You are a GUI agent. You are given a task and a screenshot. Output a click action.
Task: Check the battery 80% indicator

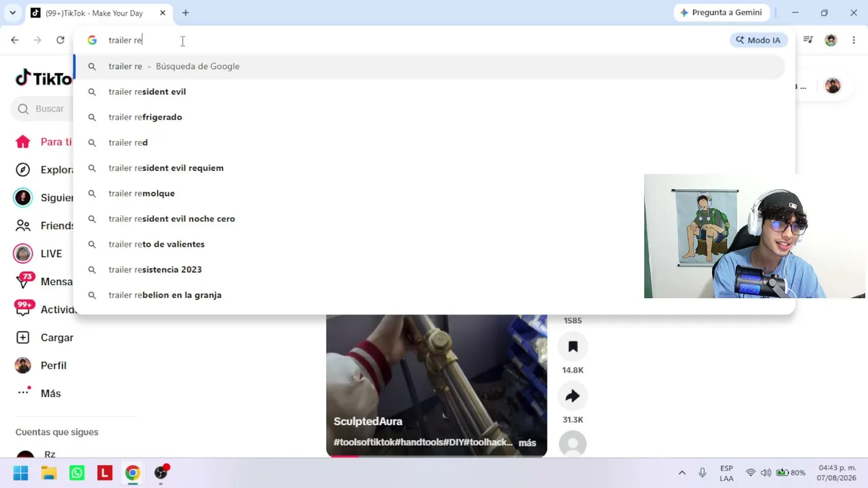791,472
